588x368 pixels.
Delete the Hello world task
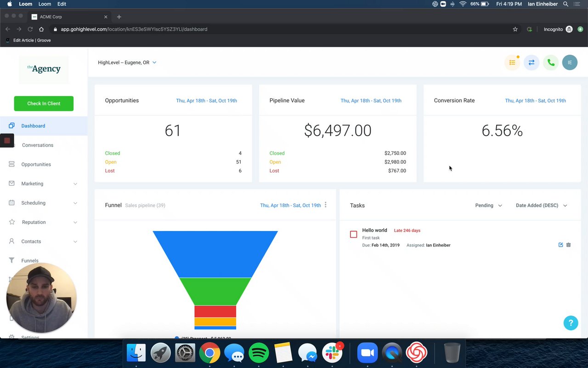(x=568, y=245)
